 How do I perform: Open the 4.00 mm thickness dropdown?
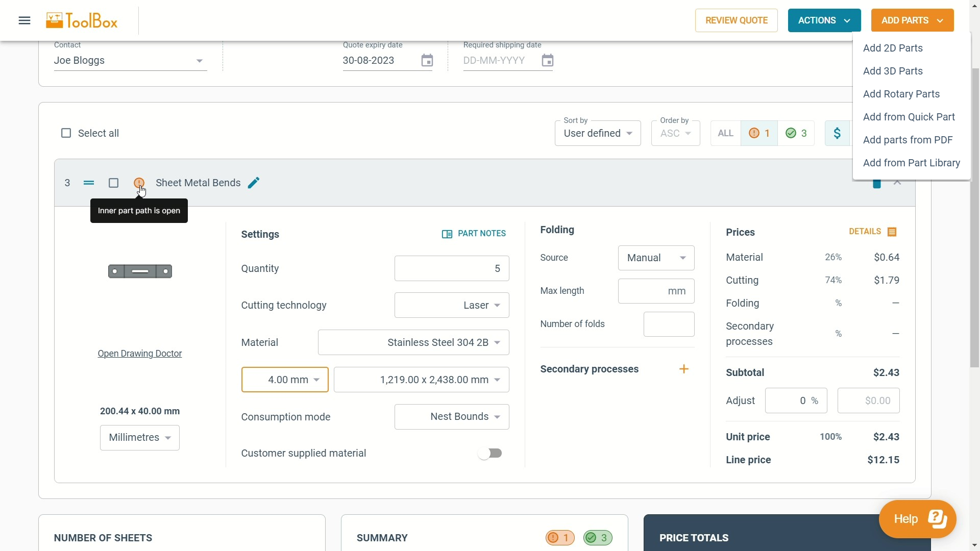[284, 380]
